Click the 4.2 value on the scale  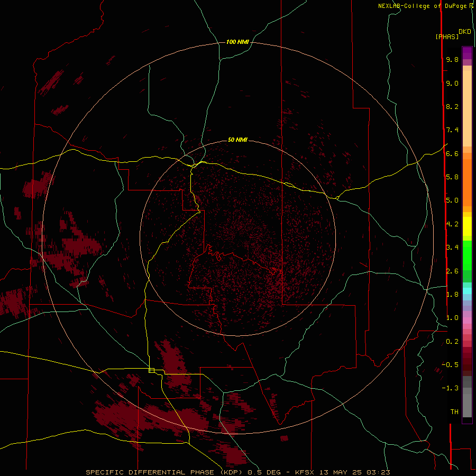point(452,224)
